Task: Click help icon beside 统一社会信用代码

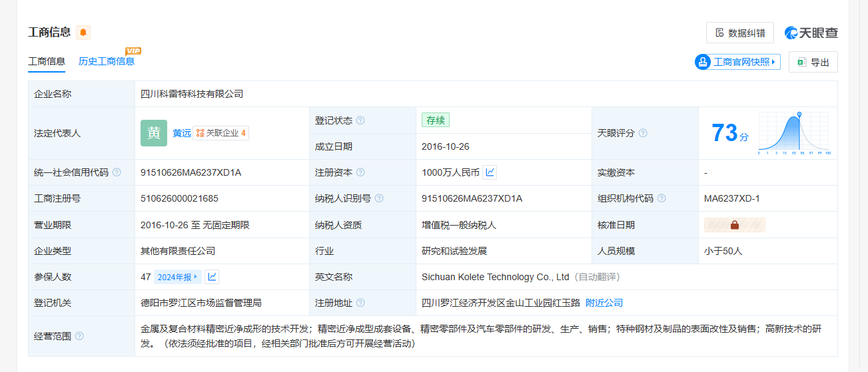Action: [x=117, y=172]
